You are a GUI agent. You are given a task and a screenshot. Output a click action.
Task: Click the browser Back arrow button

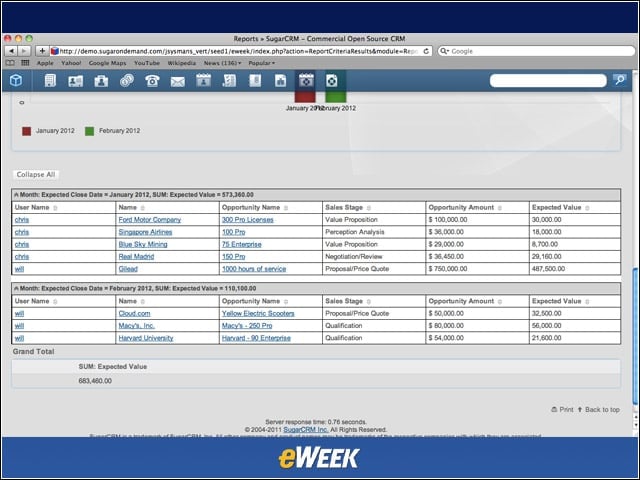(11, 51)
